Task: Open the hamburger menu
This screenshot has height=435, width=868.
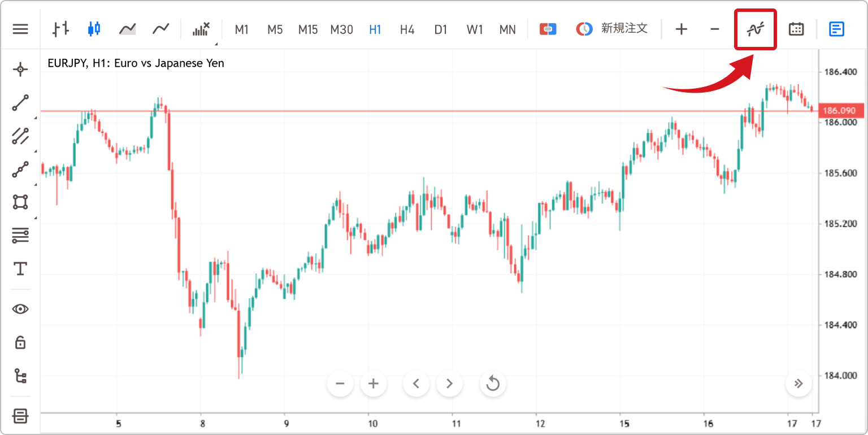Action: click(20, 29)
